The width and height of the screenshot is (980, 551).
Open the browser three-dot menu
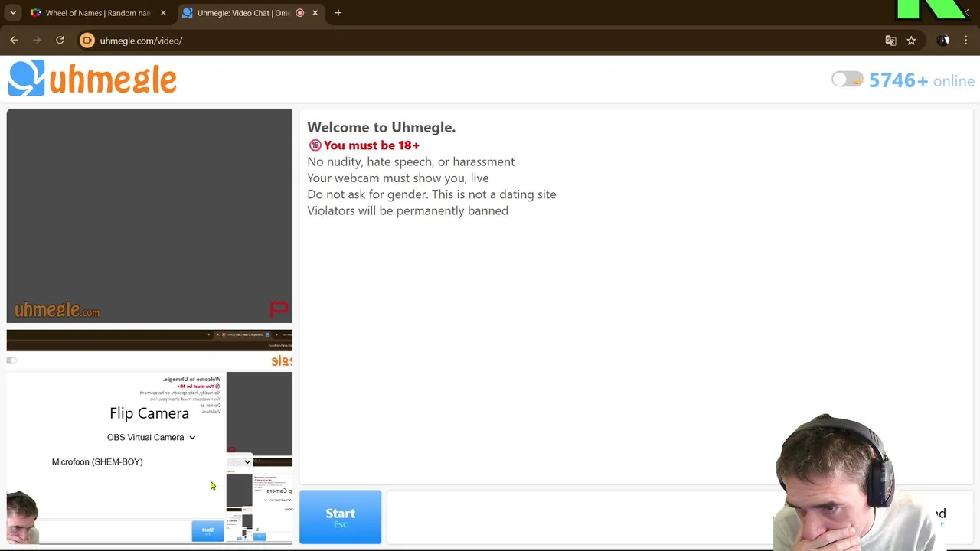point(967,41)
